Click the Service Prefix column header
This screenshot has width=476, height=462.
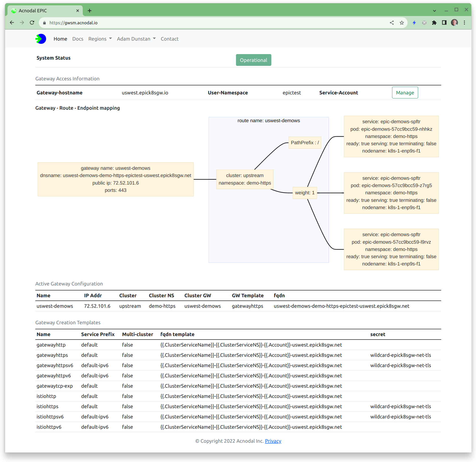pyautogui.click(x=98, y=334)
